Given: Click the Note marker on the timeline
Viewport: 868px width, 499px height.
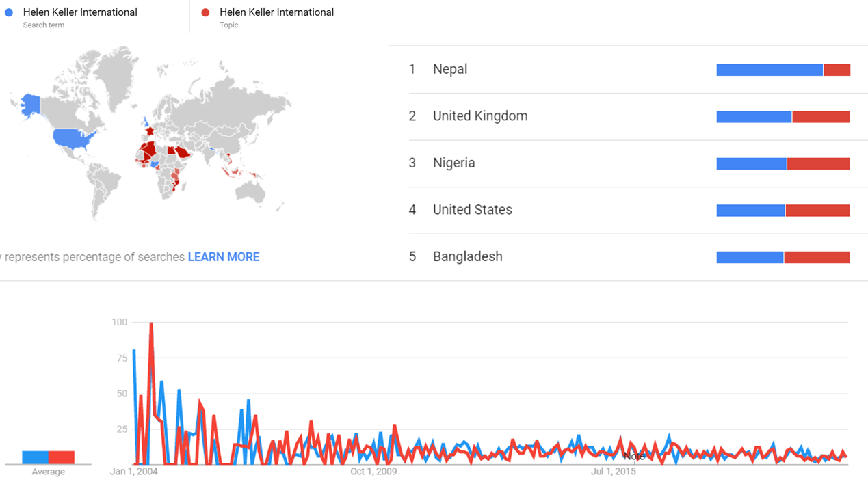Looking at the screenshot, I should click(x=634, y=456).
